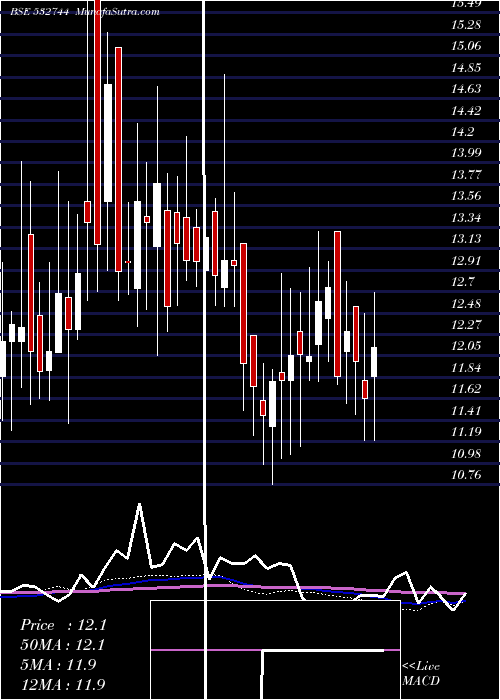Click the 12.27 price axis label
The height and width of the screenshot is (700, 500).
pos(466,325)
